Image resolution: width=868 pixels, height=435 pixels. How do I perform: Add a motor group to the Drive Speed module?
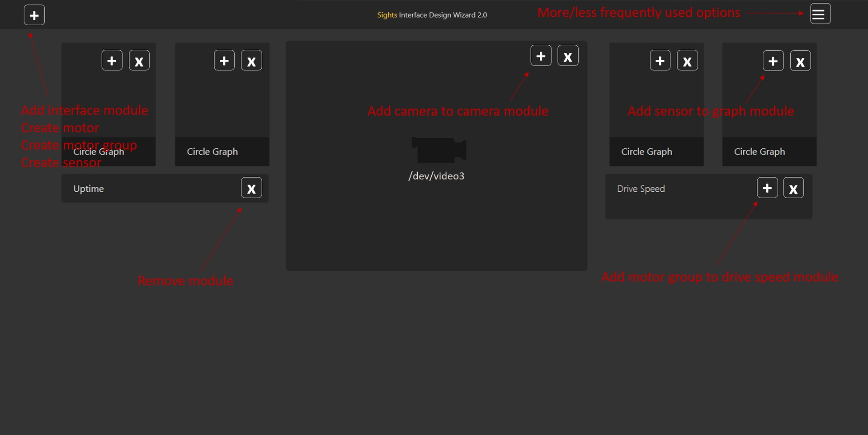[x=767, y=187]
